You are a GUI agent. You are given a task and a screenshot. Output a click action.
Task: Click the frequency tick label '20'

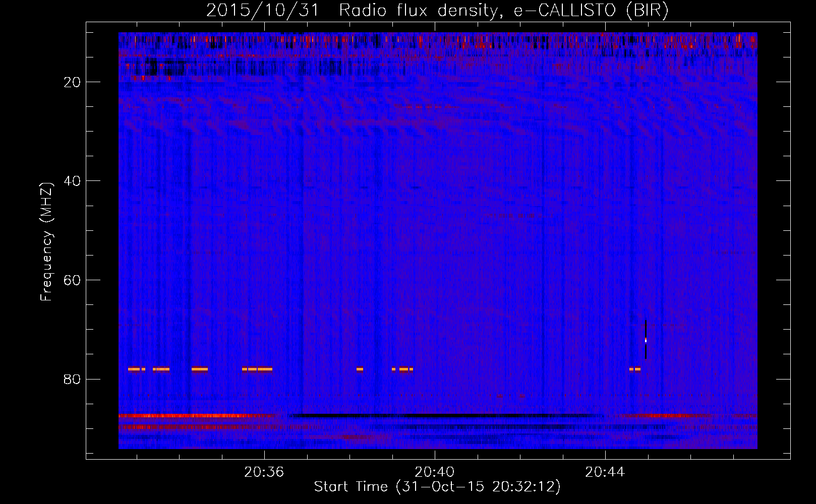pos(73,82)
